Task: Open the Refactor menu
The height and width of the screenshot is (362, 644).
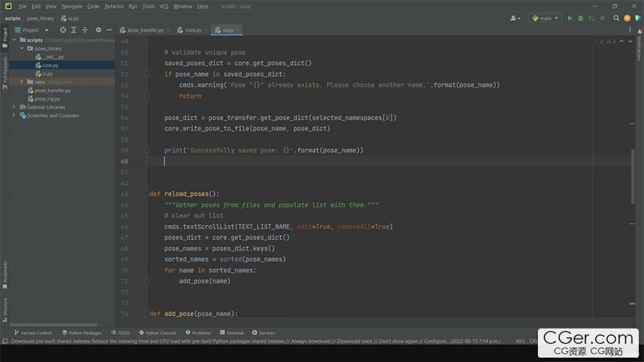Action: click(114, 6)
